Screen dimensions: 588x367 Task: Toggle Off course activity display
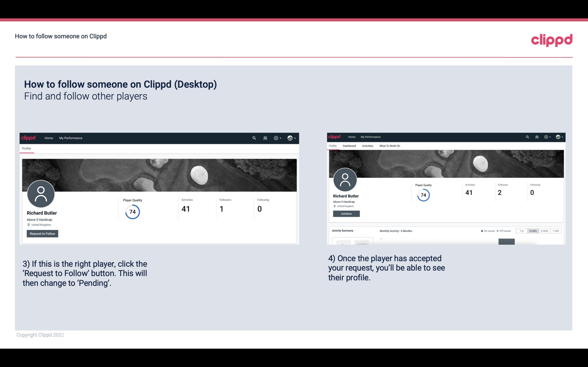[505, 231]
